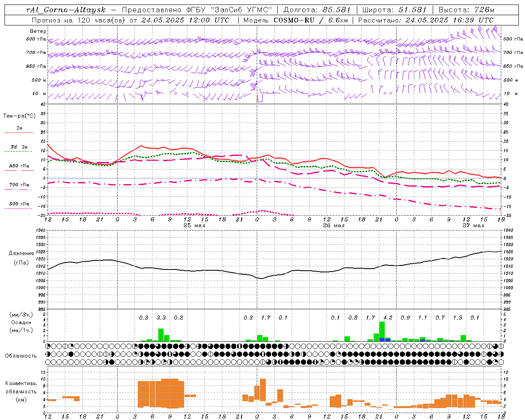525x420 pixels.
Task: Click the 4.2 precipitation total
Action: coord(388,317)
